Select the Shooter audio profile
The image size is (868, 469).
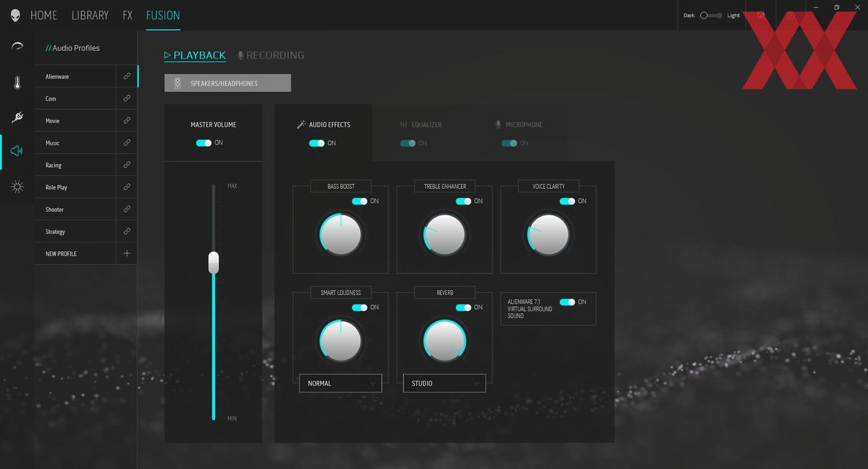75,209
